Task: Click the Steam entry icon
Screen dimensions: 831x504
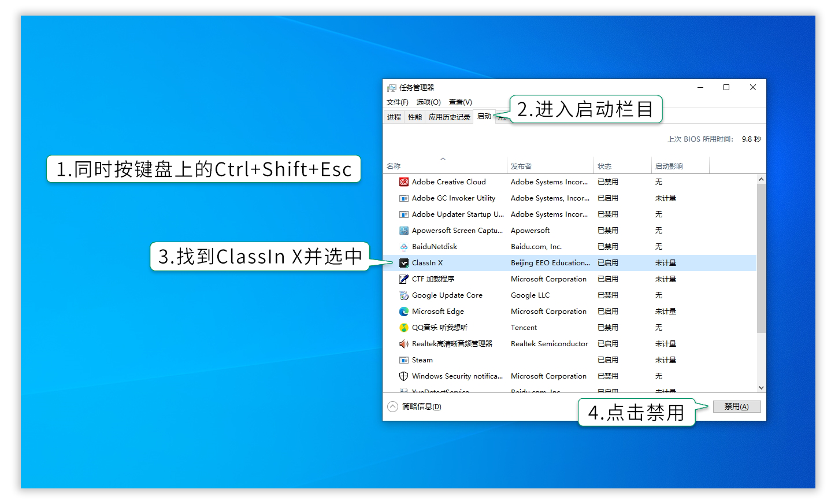Action: point(404,360)
